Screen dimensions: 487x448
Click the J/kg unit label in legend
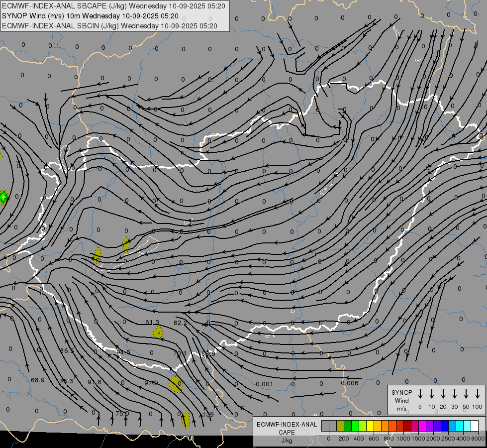click(x=287, y=441)
